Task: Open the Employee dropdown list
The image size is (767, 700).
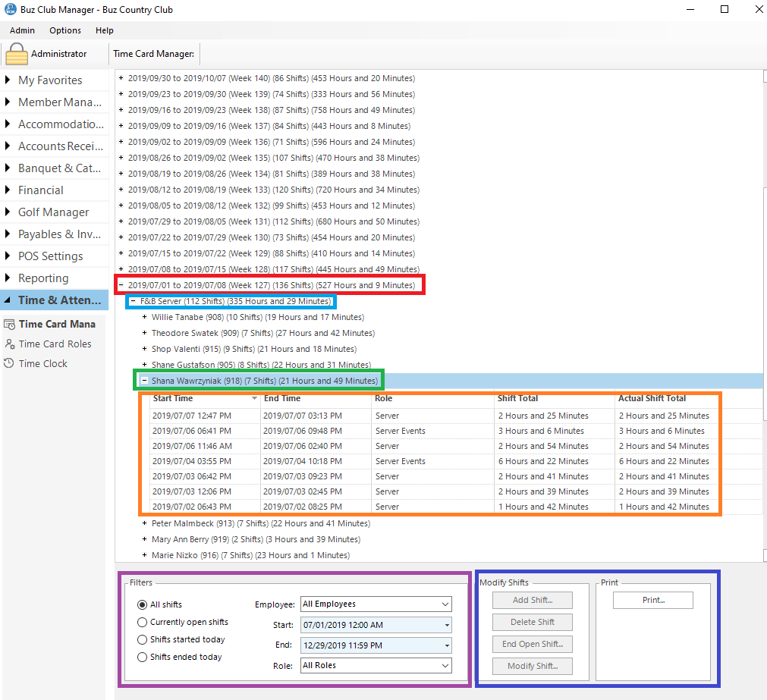Action: click(444, 604)
